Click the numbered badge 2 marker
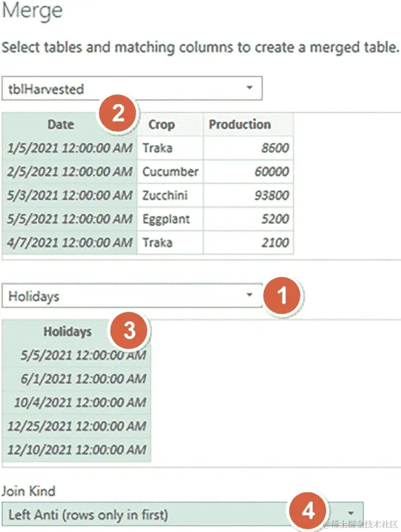401x532 pixels. click(117, 113)
